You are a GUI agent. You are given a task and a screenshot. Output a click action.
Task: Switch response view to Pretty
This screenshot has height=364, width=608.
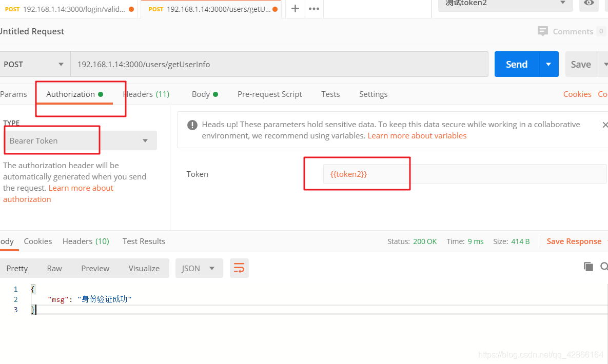coord(17,268)
